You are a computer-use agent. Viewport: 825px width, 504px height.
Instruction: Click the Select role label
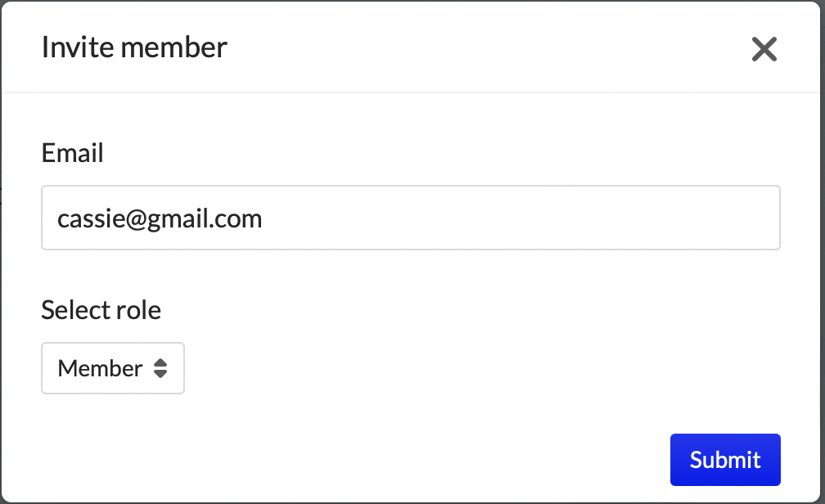coord(101,310)
